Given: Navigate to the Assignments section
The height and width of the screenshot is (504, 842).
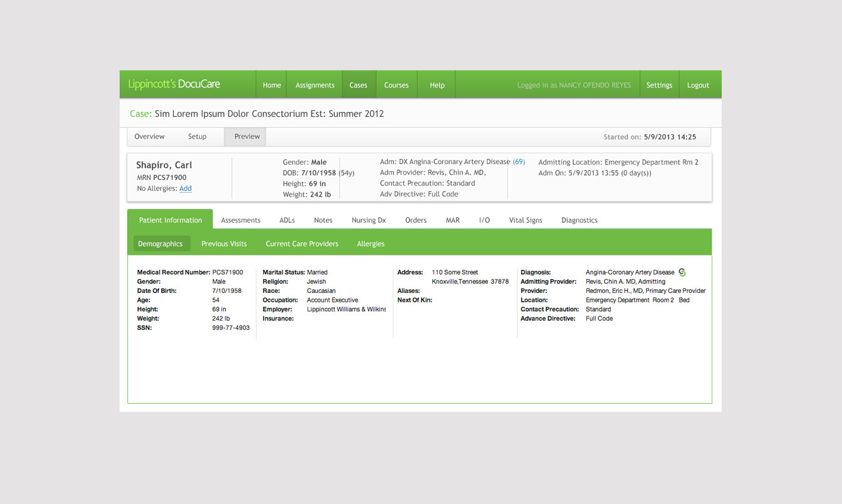Looking at the screenshot, I should (x=314, y=85).
